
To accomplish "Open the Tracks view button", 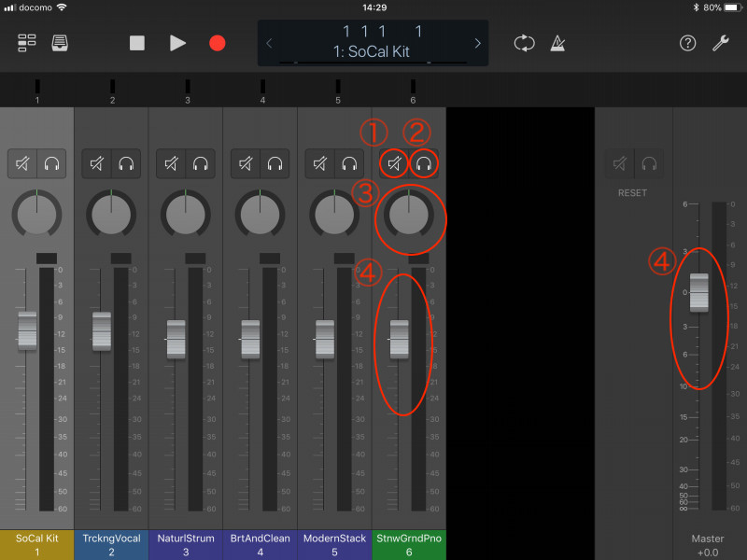I will coord(26,43).
